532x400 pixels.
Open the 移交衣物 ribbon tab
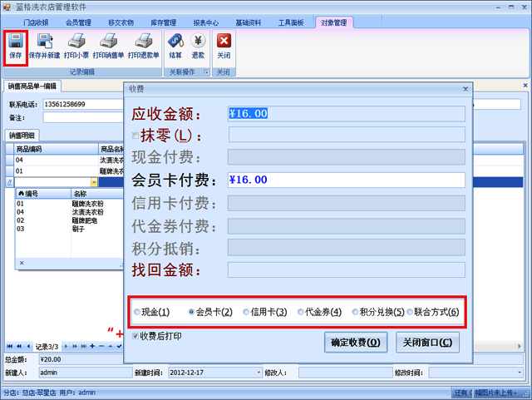[x=121, y=22]
